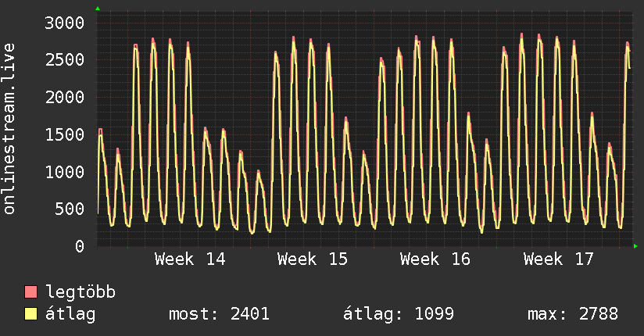644x336 pixels.
Task: Click the 500 y-axis label
Action: [70, 209]
